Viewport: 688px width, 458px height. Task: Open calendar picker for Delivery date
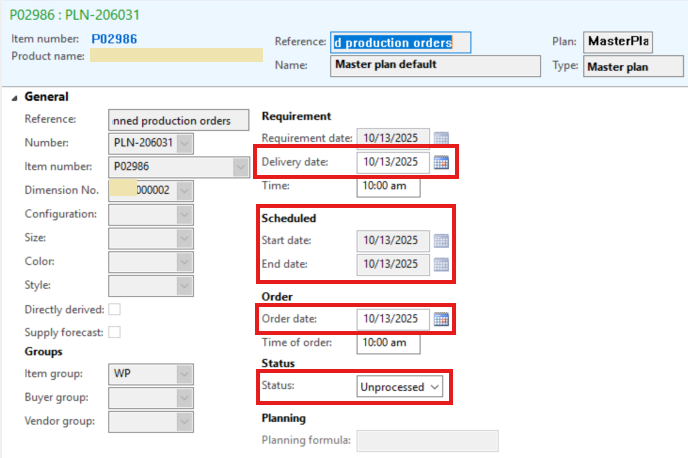(441, 162)
